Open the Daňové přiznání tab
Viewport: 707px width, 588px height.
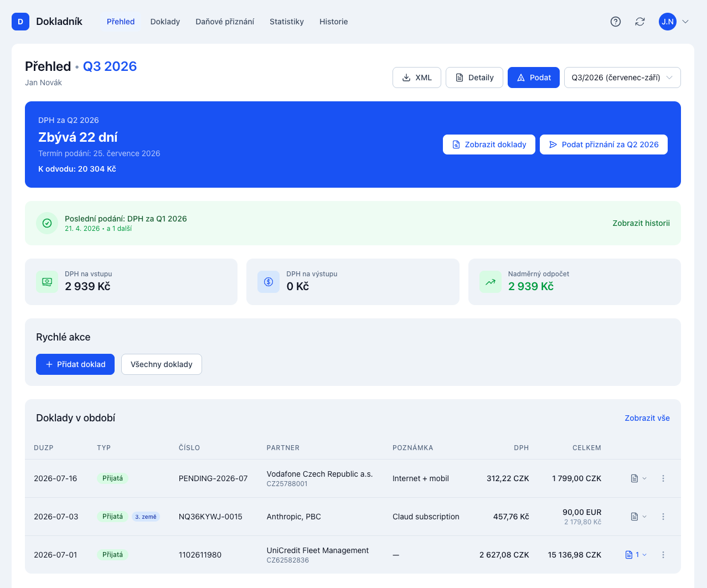(225, 22)
